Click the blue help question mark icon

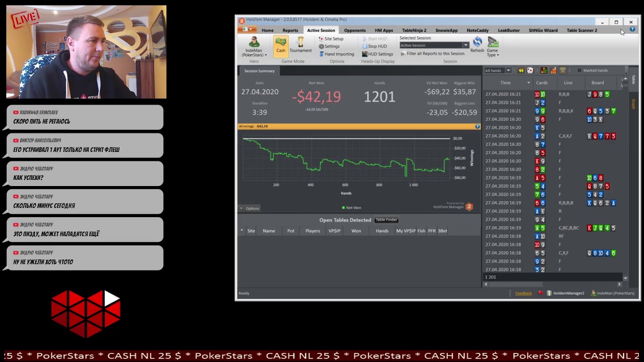pos(632,30)
